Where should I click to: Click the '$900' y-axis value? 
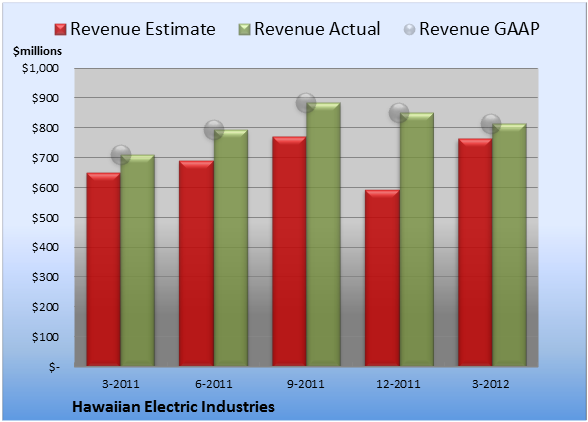[x=45, y=98]
